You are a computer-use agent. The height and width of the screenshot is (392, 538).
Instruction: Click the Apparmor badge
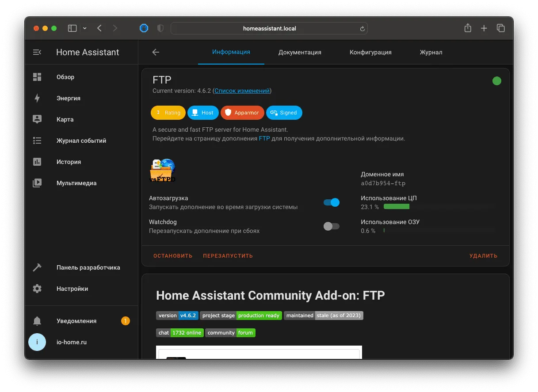click(242, 113)
